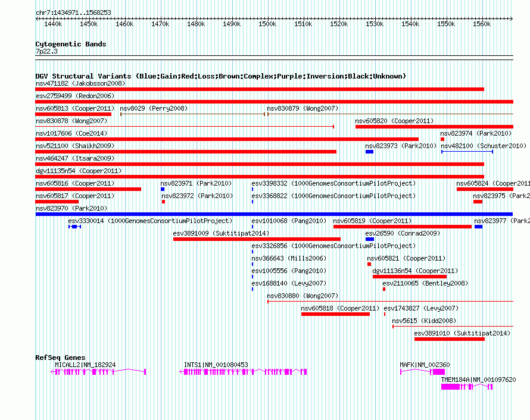This screenshot has height=420, width=530.
Task: Click the red esv2110065 (Bentley2008) marker
Action: 384,289
